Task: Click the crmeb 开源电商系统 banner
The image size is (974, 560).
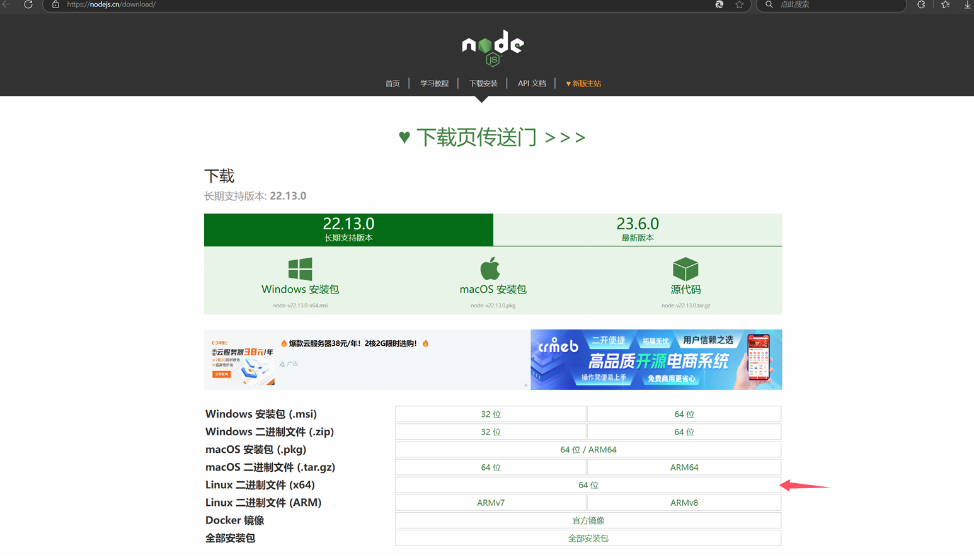Action: pyautogui.click(x=656, y=360)
